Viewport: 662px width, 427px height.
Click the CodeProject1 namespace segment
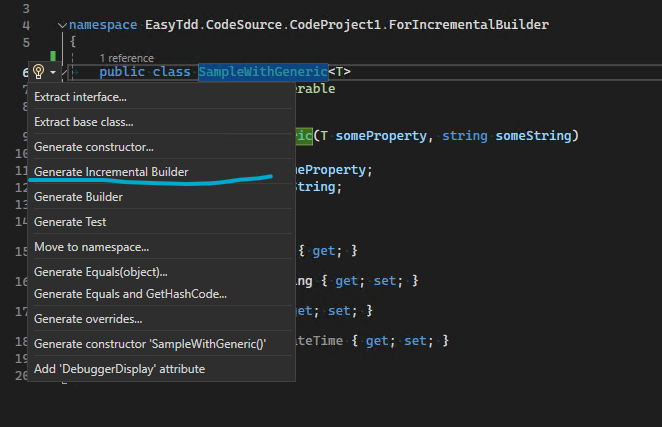[x=335, y=24]
